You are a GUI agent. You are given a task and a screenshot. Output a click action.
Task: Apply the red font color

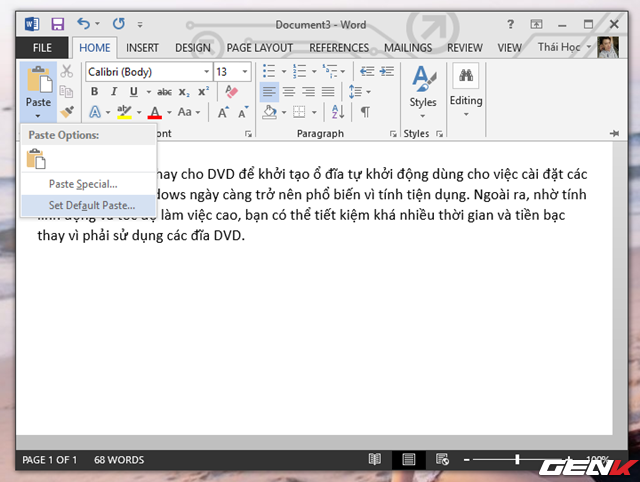[155, 112]
